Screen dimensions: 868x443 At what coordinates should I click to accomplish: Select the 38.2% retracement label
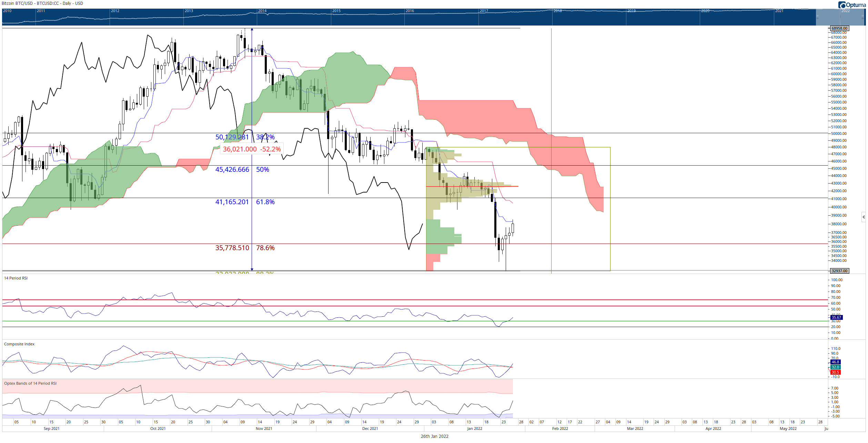[x=265, y=137]
